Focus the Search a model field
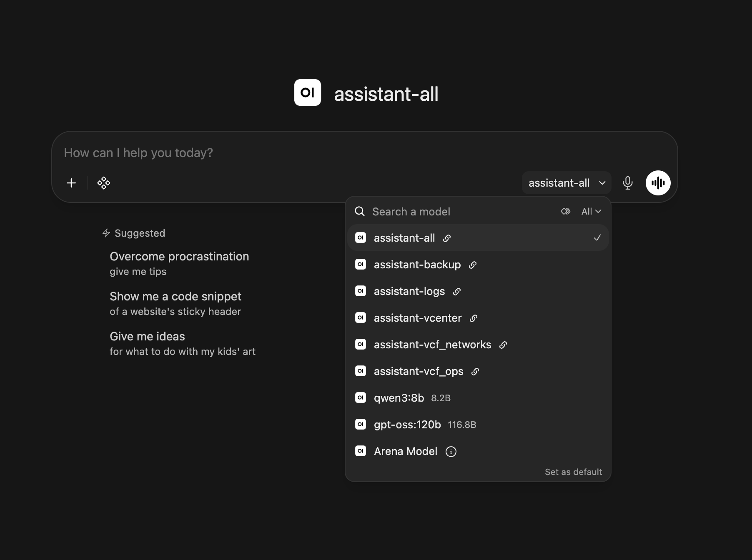This screenshot has width=752, height=560. click(463, 211)
